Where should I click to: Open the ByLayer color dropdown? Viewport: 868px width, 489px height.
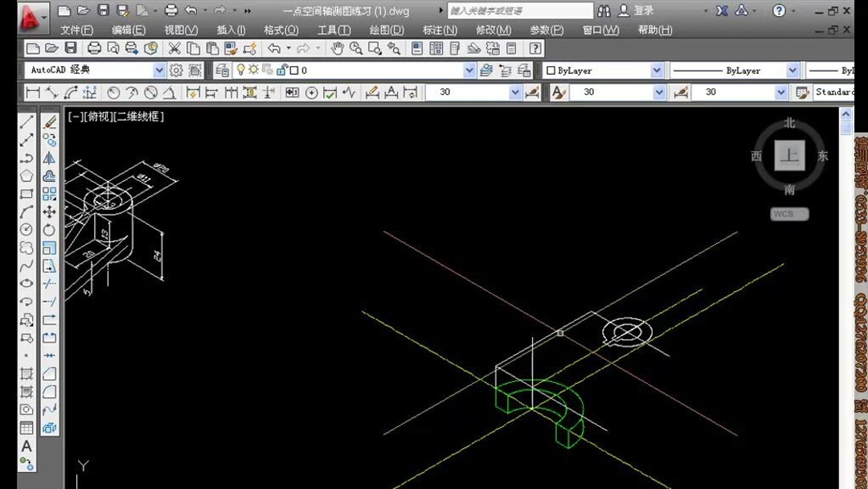pyautogui.click(x=657, y=70)
